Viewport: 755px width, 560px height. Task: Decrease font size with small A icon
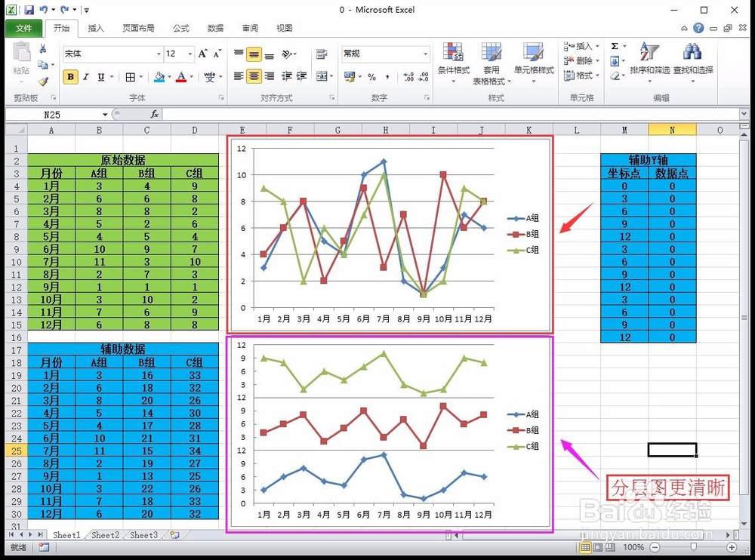pyautogui.click(x=217, y=54)
